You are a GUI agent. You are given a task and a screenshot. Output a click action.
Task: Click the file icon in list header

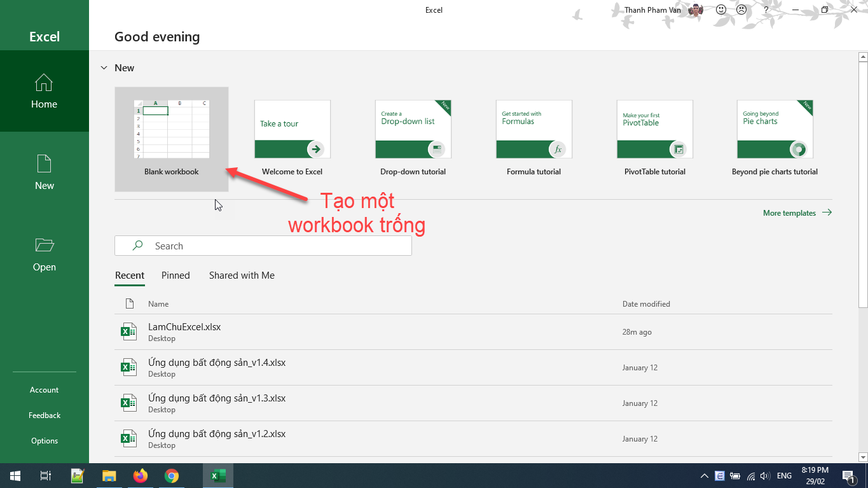[130, 303]
